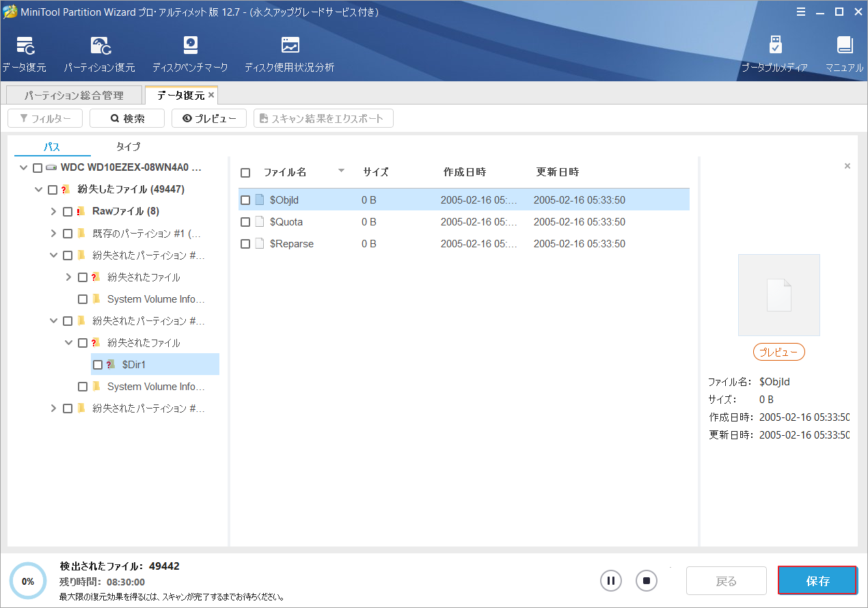Image resolution: width=868 pixels, height=608 pixels.
Task: Select all files via header checkbox
Action: click(x=245, y=172)
